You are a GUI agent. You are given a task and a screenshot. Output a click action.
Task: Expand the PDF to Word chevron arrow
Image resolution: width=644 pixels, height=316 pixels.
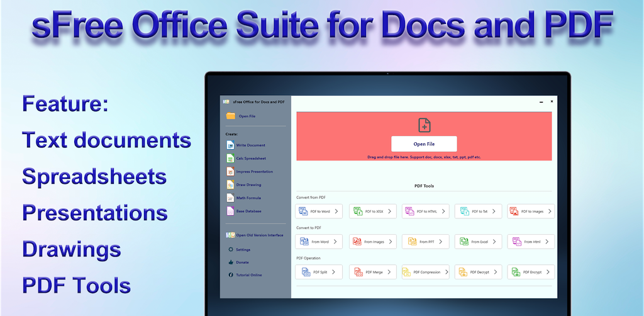(336, 212)
